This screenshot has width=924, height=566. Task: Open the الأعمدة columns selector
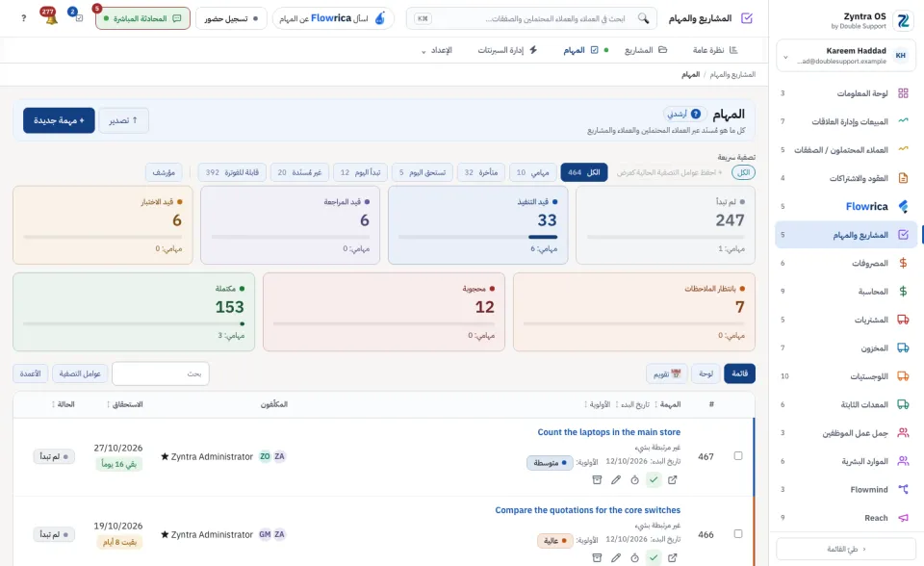(x=30, y=373)
